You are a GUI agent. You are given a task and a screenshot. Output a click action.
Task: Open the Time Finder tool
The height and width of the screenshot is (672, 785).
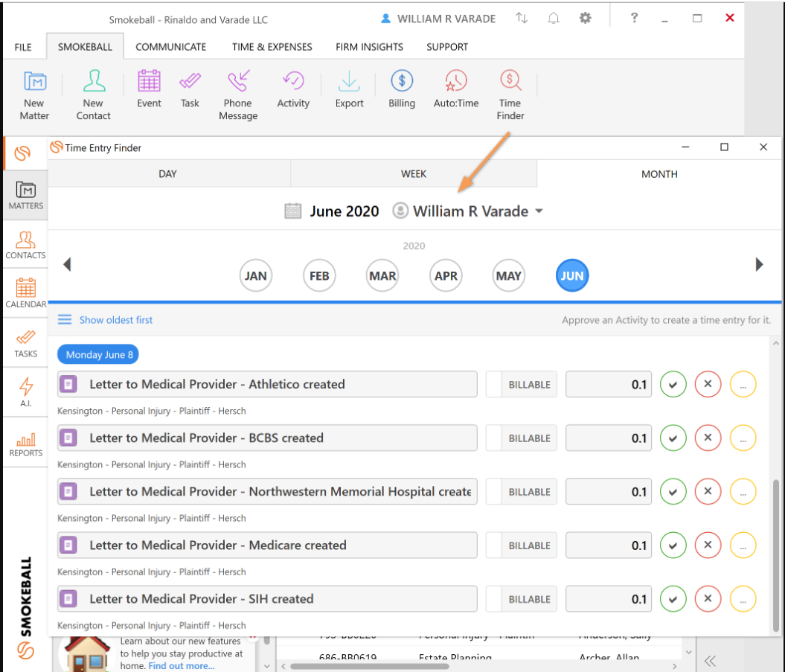pos(510,95)
